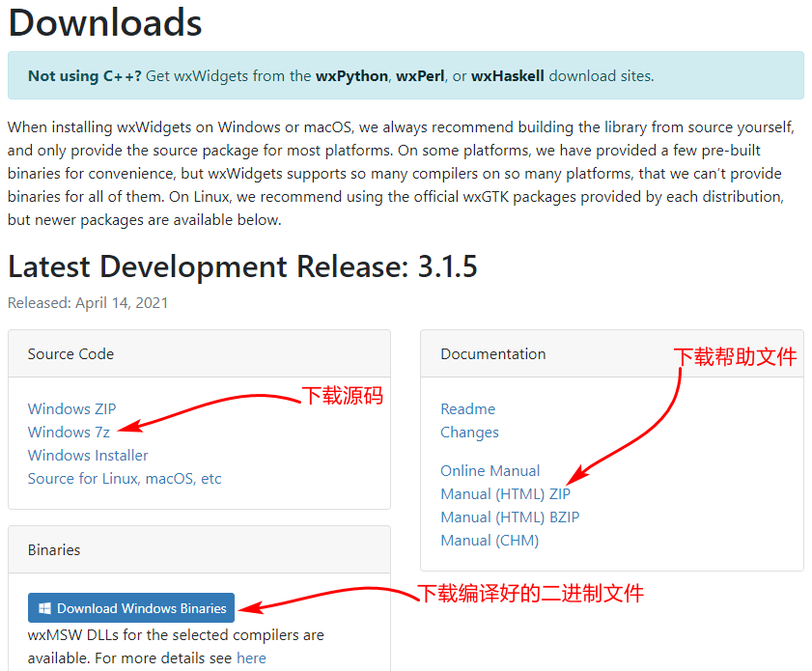Download the Manual (HTML) ZIP file
This screenshot has width=812, height=671.
506,493
